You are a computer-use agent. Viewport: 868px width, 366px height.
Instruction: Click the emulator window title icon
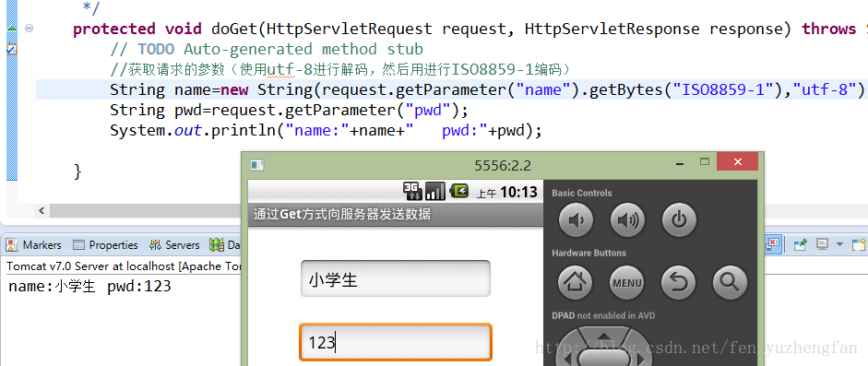tap(257, 164)
